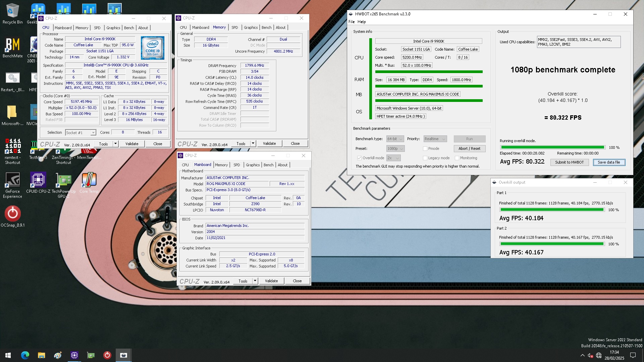Viewport: 644px width, 362px height.
Task: Open the File menu in HWBOT x265
Action: 352,22
